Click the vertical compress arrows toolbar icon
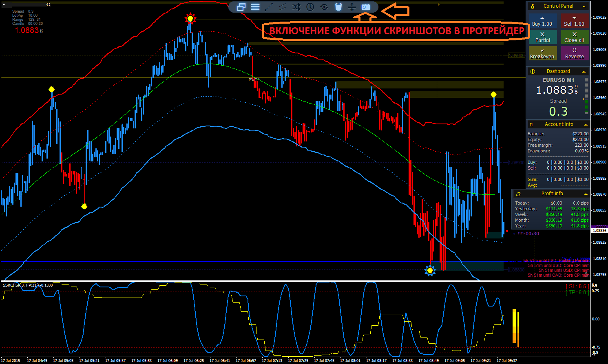This screenshot has height=364, width=608. click(x=352, y=7)
